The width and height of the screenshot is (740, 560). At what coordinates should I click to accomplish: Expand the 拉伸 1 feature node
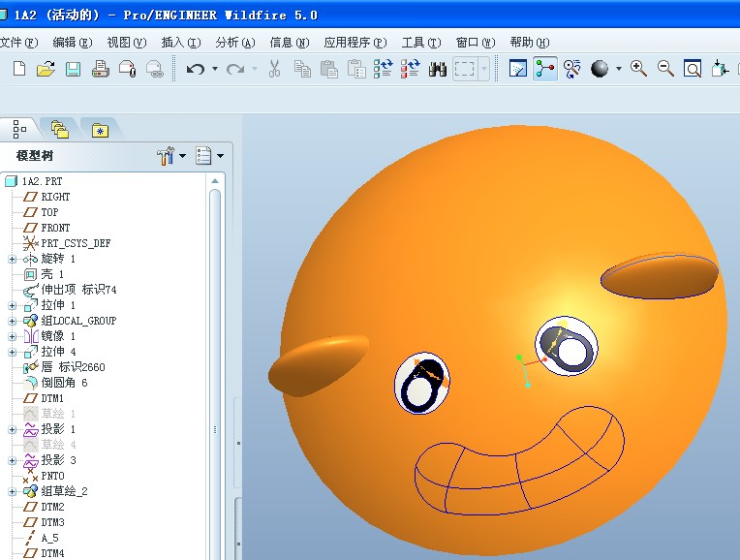pyautogui.click(x=13, y=306)
